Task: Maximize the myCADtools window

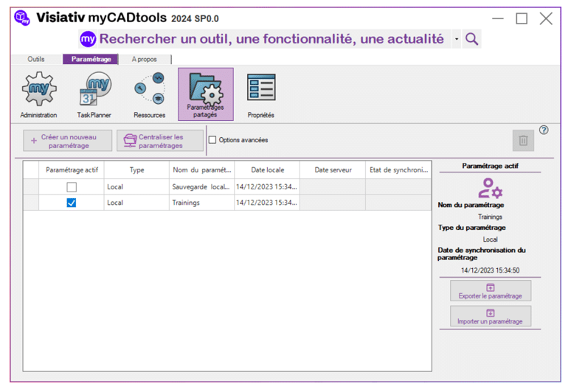Action: (522, 18)
